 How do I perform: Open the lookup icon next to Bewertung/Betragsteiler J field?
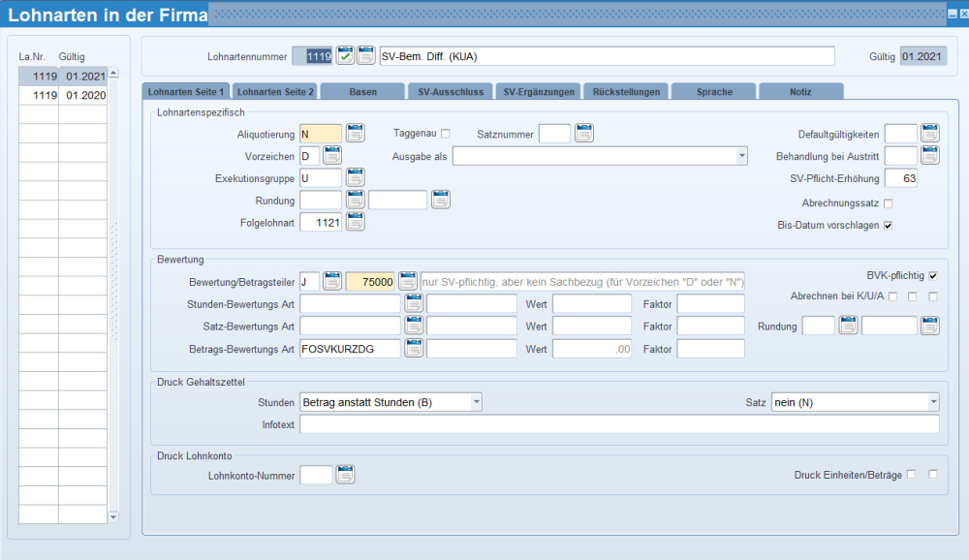331,281
